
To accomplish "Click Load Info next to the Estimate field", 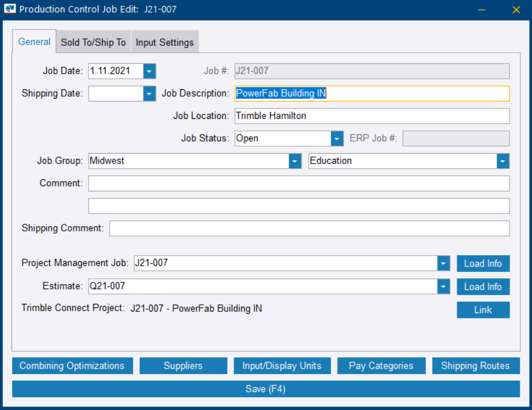I will coord(483,286).
